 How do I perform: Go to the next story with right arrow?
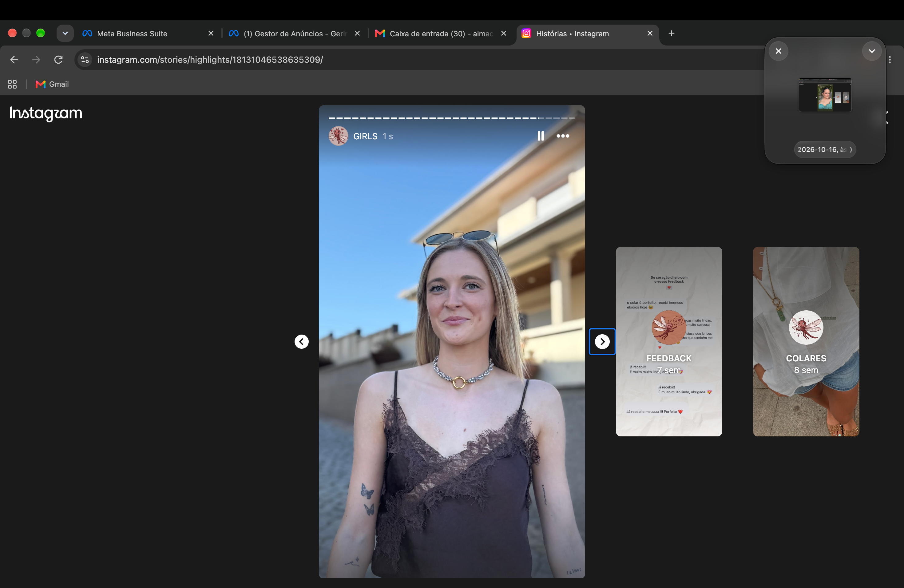point(602,341)
